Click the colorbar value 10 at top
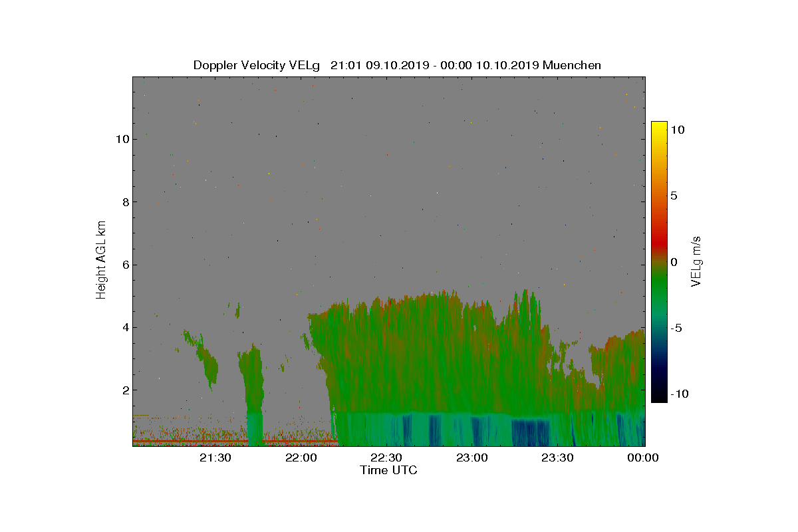 tap(677, 130)
